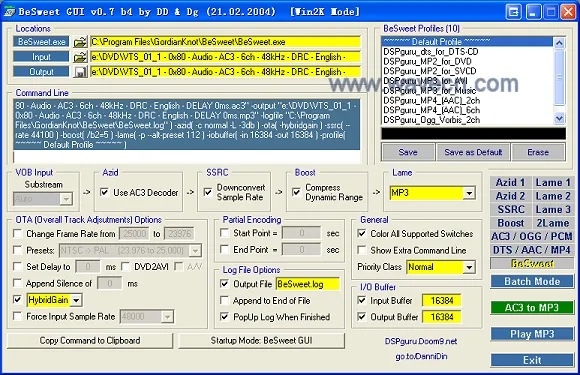This screenshot has width=580, height=375.
Task: Open the Lame MP3 format dropdown
Action: (469, 193)
